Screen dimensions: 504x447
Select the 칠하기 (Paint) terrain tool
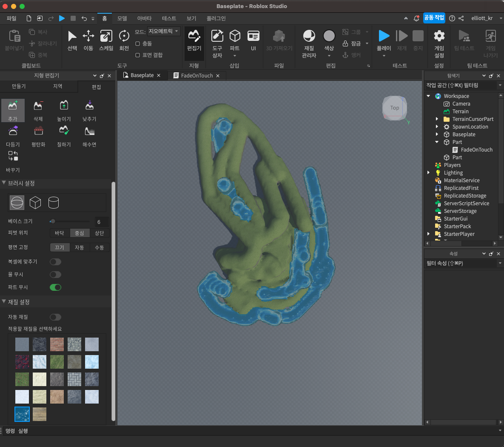64,136
